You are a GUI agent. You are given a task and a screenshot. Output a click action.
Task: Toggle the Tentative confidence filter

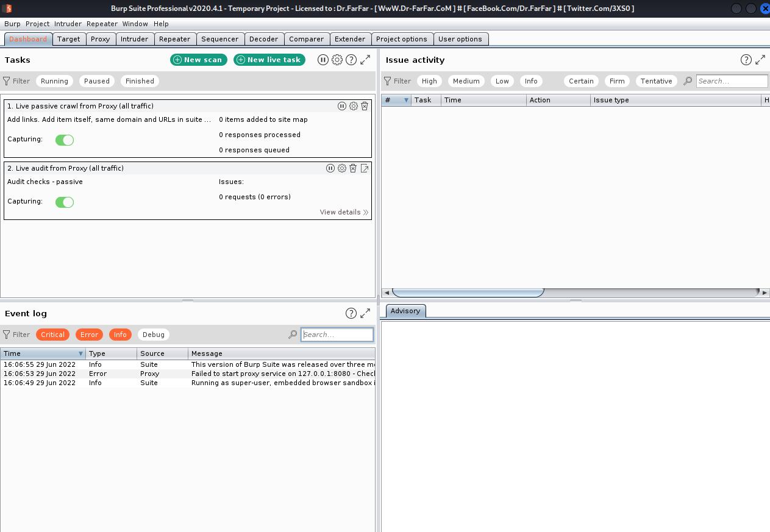[657, 81]
